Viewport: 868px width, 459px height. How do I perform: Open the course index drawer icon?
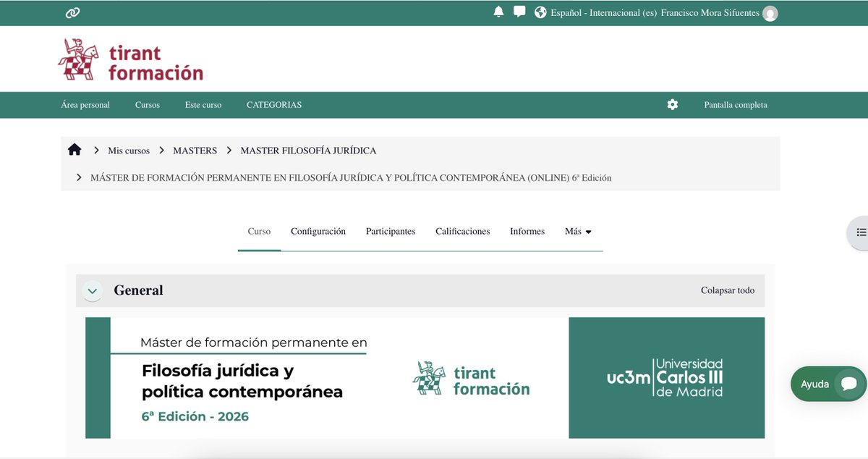(860, 232)
